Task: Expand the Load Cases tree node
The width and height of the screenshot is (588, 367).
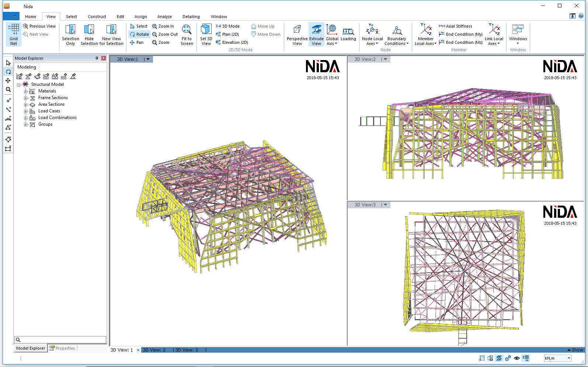Action: pos(26,111)
